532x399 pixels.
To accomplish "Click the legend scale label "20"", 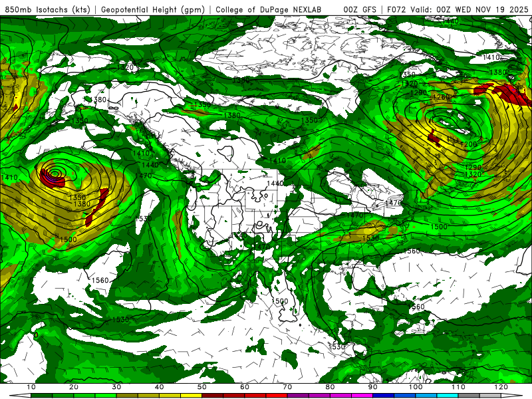I will (74, 387).
